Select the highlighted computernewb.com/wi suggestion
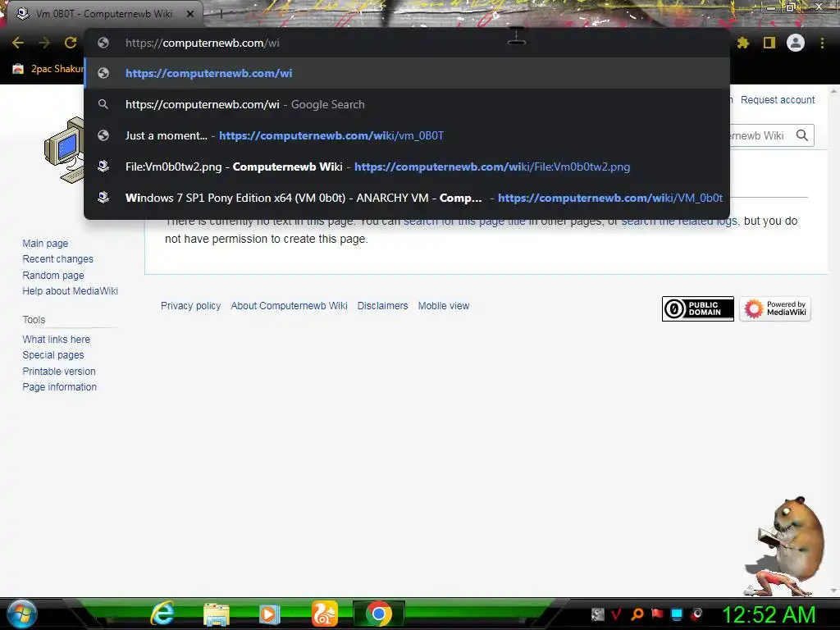This screenshot has width=840, height=630. 407,73
